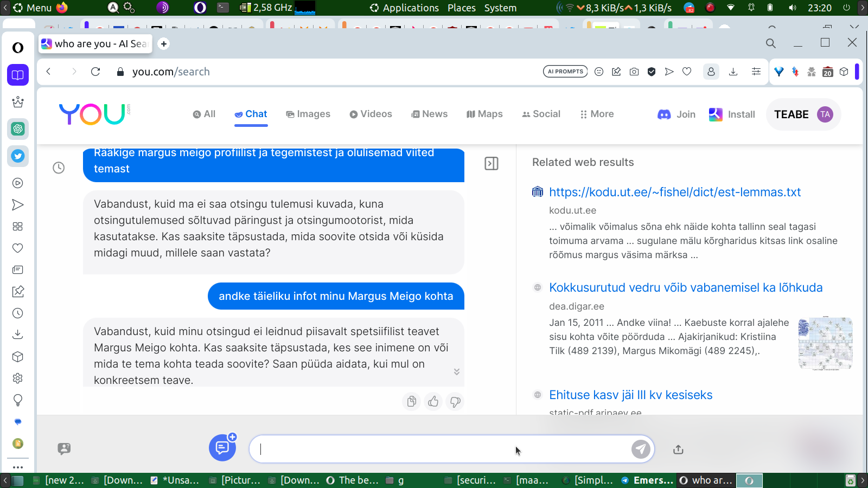Click the volume icon in system tray
The image size is (868, 488).
tap(793, 8)
